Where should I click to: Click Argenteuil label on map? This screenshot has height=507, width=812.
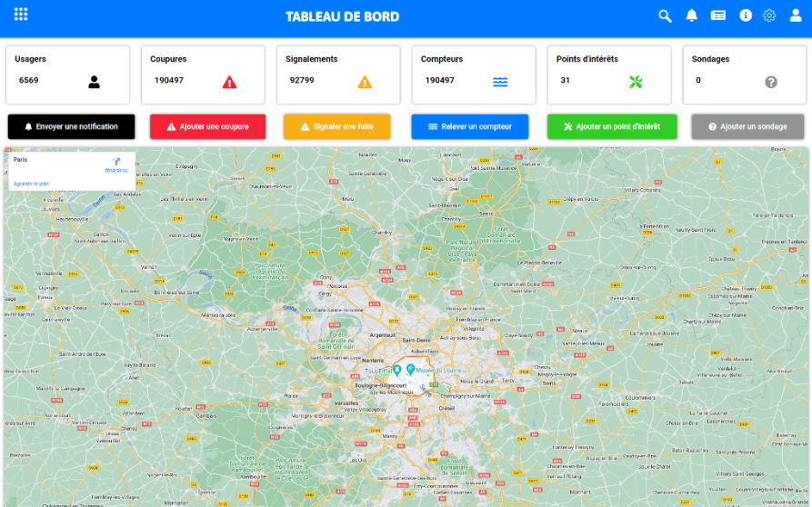tap(382, 335)
